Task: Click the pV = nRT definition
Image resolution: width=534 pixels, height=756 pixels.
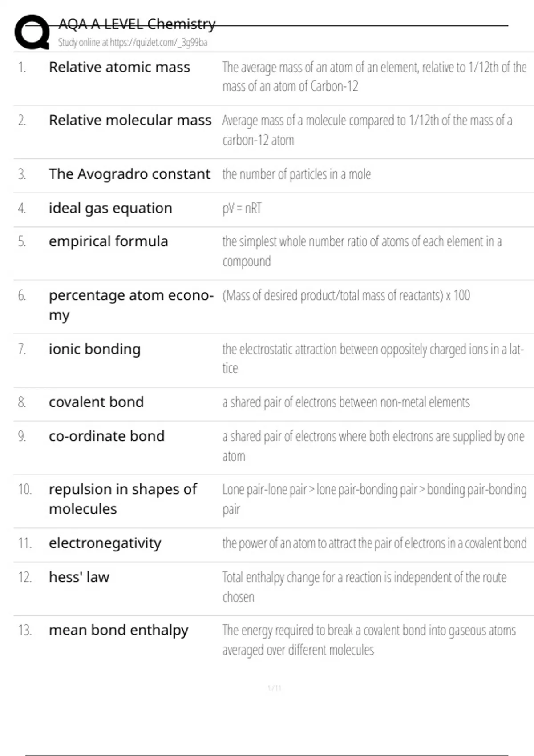Action: click(x=242, y=208)
